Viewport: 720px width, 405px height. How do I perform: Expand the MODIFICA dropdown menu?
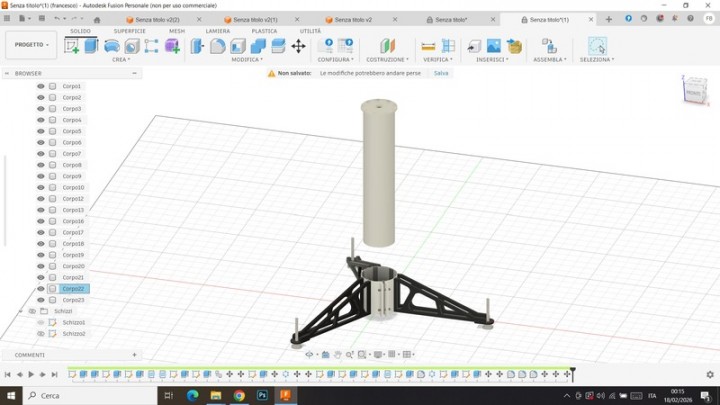tap(247, 59)
